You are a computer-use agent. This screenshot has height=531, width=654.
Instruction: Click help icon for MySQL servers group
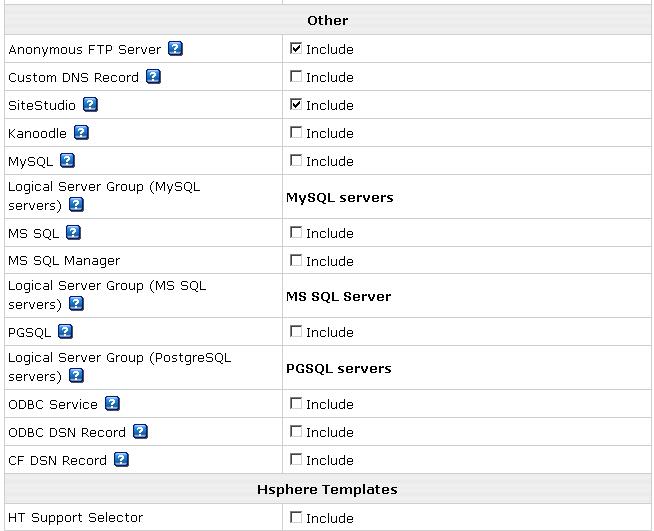[x=76, y=205]
